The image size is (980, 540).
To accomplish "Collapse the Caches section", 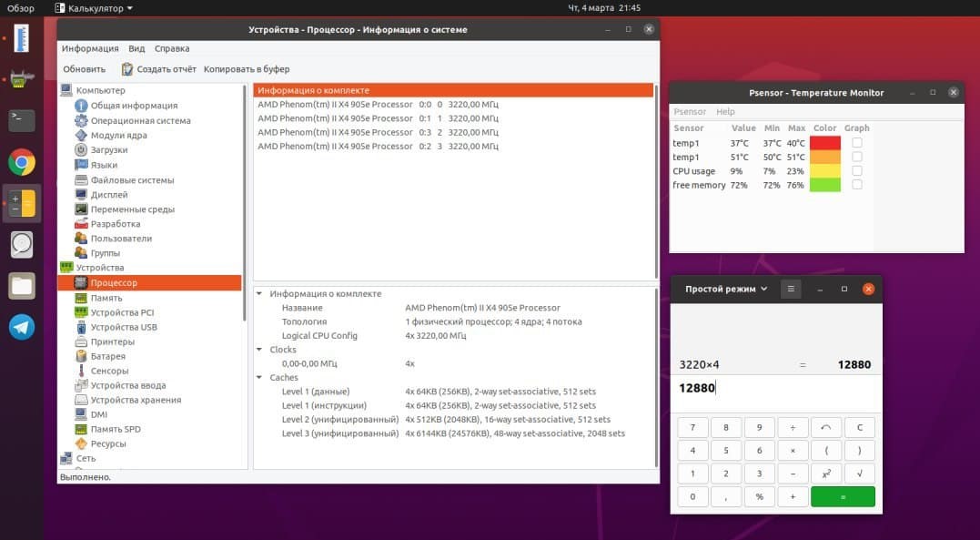I will [x=259, y=377].
